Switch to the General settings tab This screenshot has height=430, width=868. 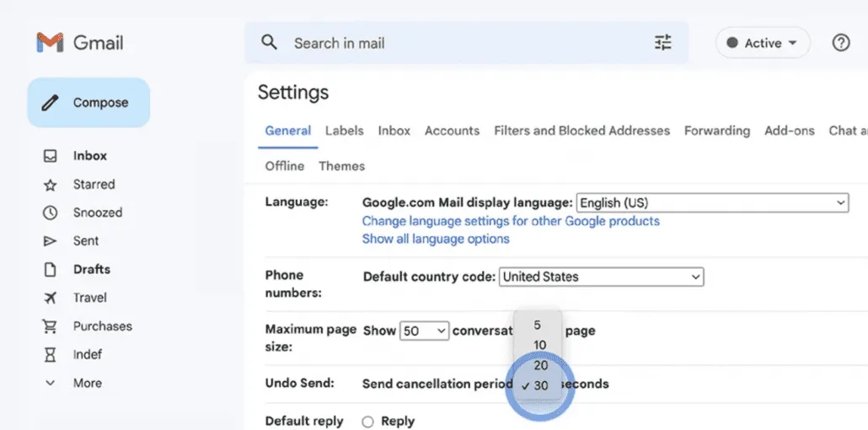(288, 131)
